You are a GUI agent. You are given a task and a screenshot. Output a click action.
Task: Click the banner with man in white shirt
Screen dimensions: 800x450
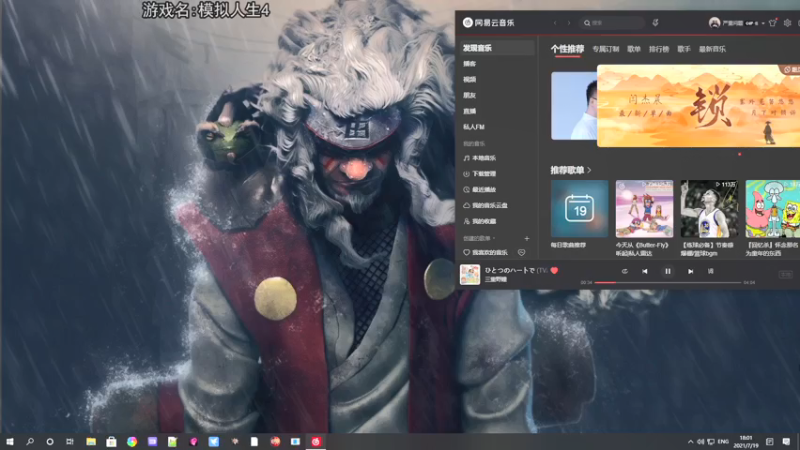pos(574,106)
